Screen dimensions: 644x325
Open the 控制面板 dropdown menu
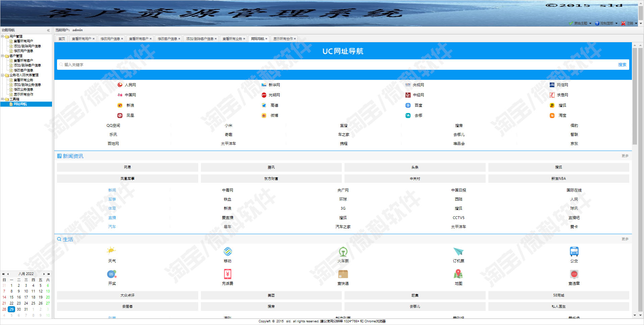tap(606, 23)
